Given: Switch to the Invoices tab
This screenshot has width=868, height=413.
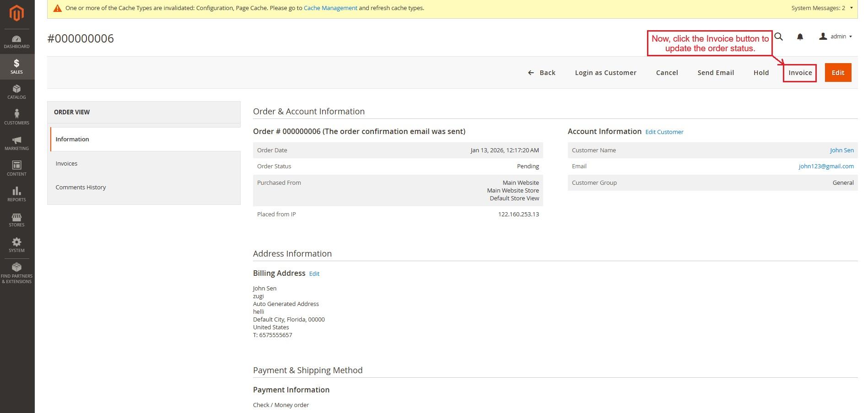Looking at the screenshot, I should point(66,163).
